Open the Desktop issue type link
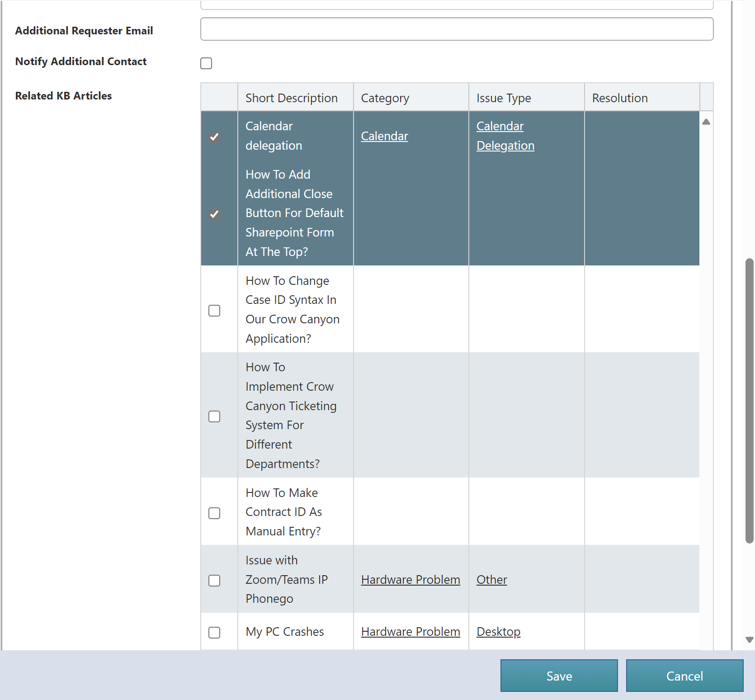Viewport: 755px width, 700px height. click(x=498, y=632)
